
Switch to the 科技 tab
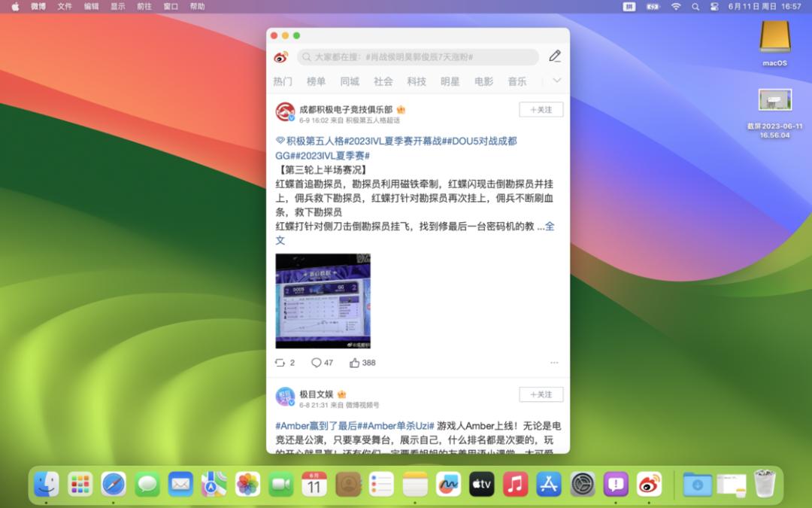tap(417, 81)
